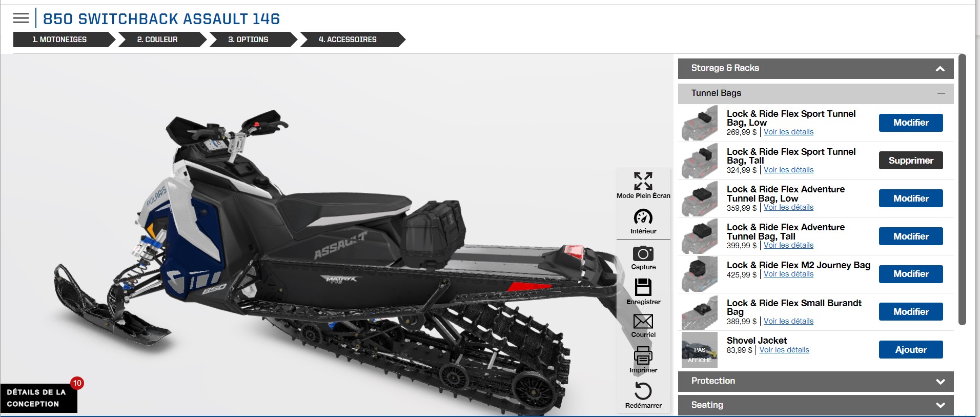The width and height of the screenshot is (980, 417).
Task: Click Modifier for Adventure Tunnel Bag, Low
Action: pos(911,198)
